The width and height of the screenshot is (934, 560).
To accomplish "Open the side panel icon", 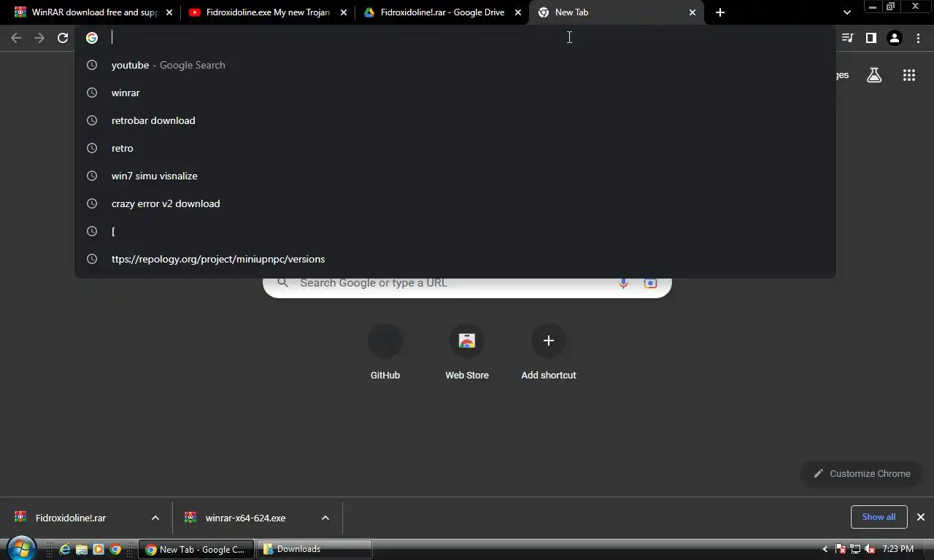I will click(x=871, y=38).
